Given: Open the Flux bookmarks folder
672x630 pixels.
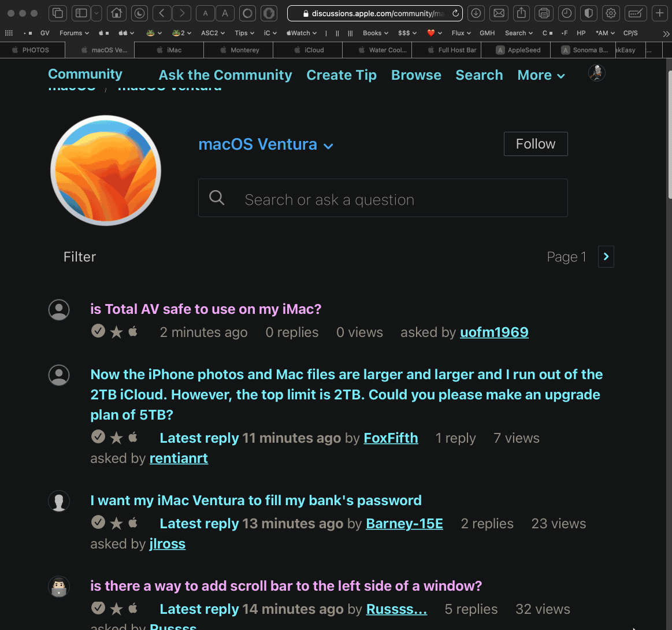Looking at the screenshot, I should (x=461, y=33).
